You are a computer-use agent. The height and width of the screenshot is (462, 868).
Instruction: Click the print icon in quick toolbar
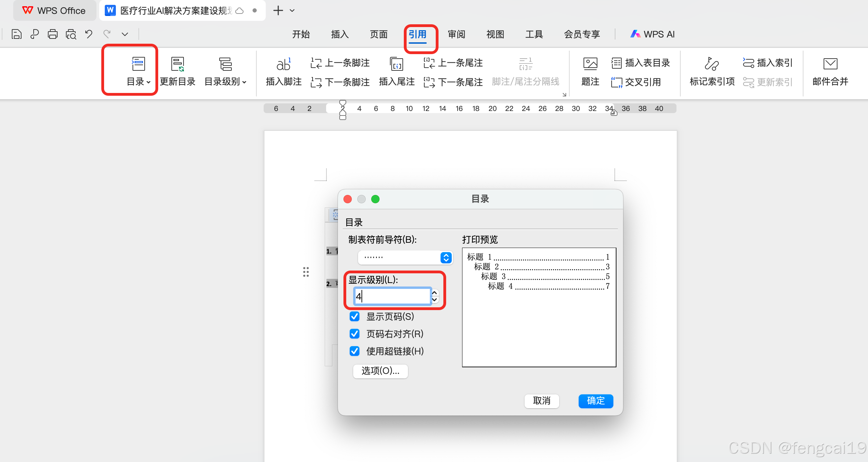pos(53,34)
